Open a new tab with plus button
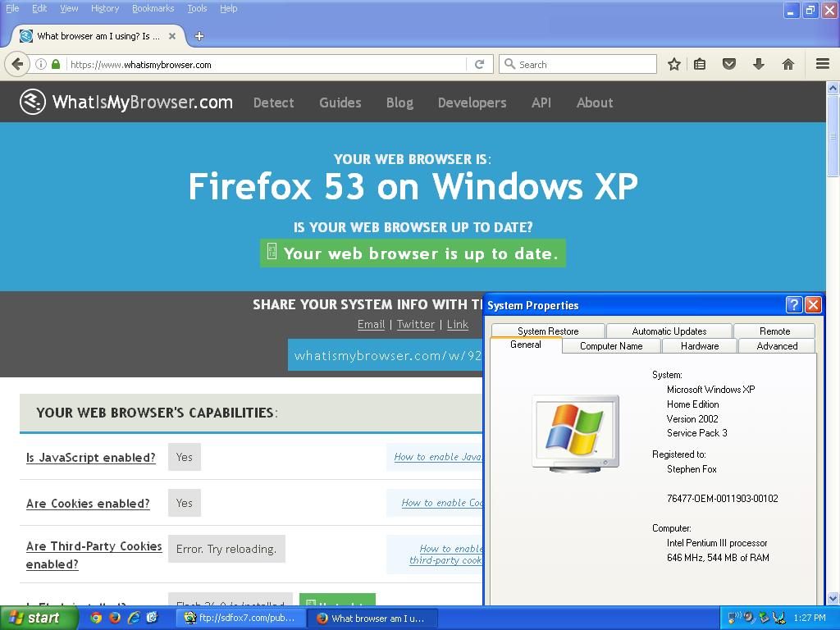The image size is (840, 630). click(x=199, y=36)
